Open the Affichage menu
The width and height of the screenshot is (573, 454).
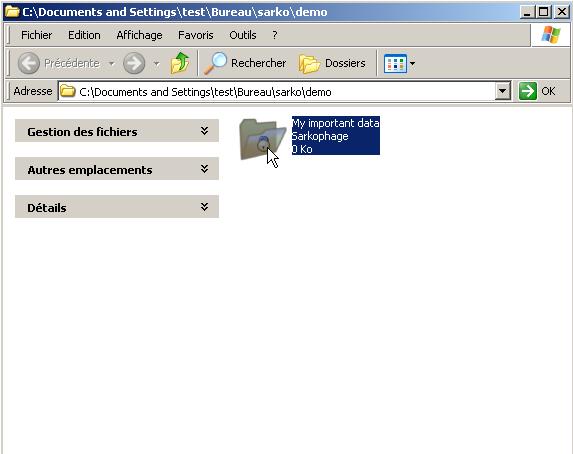pyautogui.click(x=139, y=35)
